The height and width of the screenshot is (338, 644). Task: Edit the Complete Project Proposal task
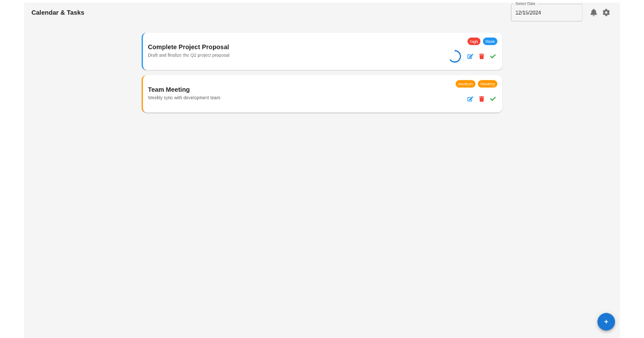(470, 56)
